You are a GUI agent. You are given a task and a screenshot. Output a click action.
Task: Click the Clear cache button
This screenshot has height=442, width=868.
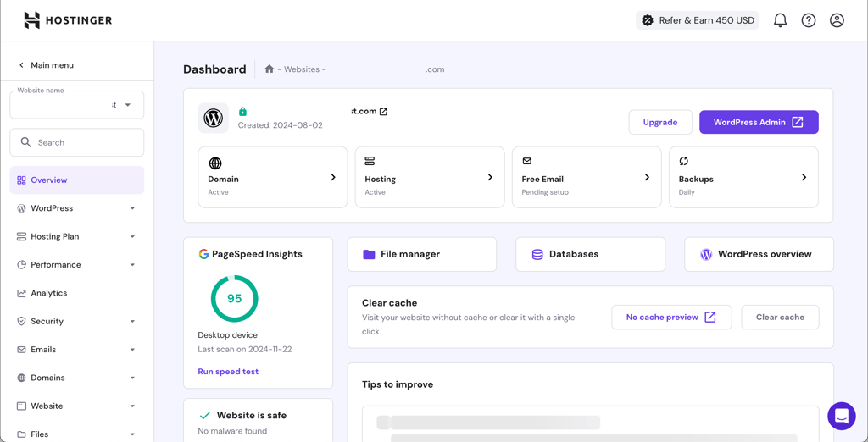780,318
